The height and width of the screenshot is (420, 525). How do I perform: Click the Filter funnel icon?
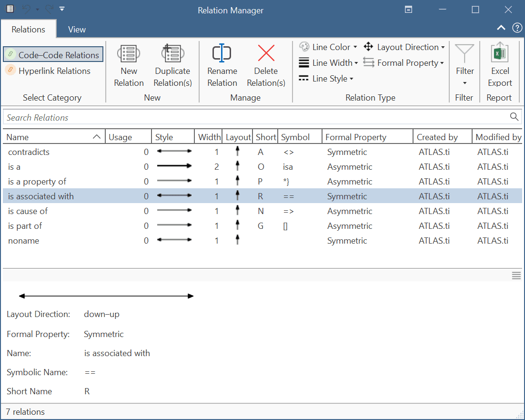pyautogui.click(x=464, y=53)
